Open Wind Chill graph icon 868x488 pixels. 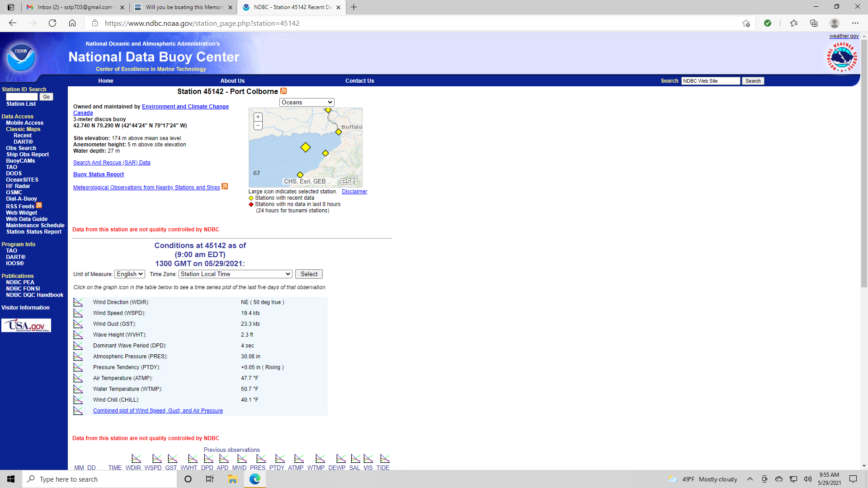pos(78,400)
